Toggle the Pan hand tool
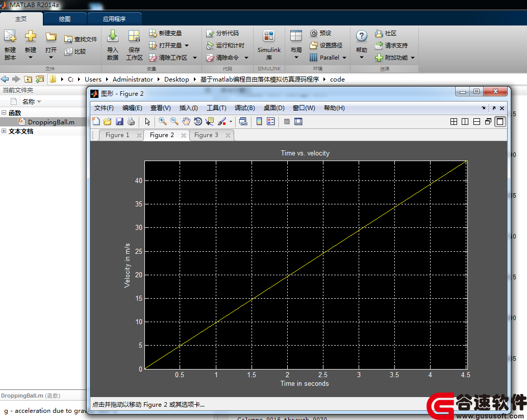 [186, 121]
